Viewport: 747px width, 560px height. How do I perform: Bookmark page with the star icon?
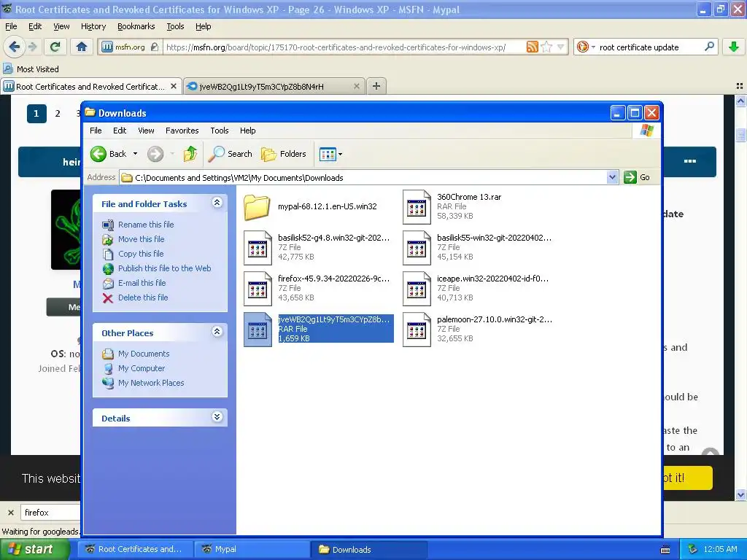547,47
